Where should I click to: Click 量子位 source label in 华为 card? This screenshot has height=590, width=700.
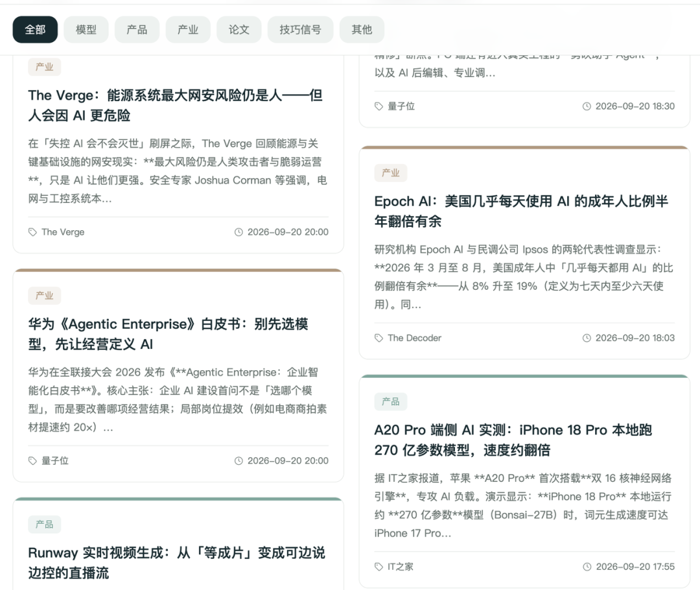[55, 460]
